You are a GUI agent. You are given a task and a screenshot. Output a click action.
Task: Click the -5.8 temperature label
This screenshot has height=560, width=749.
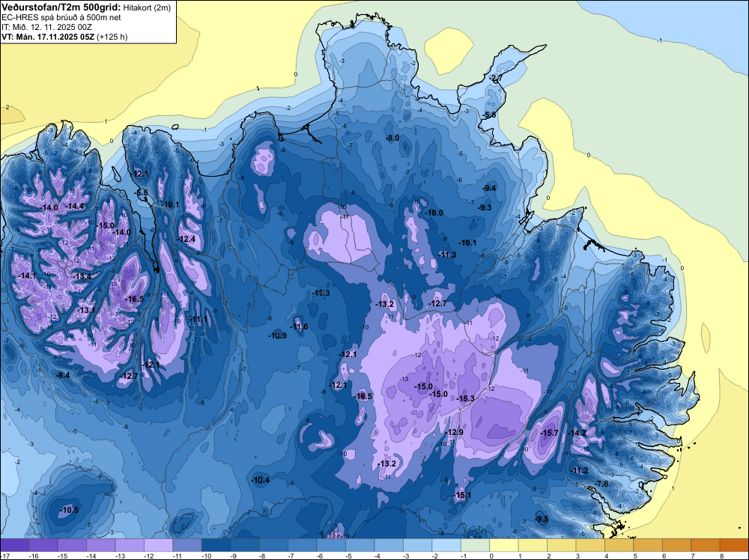(142, 193)
